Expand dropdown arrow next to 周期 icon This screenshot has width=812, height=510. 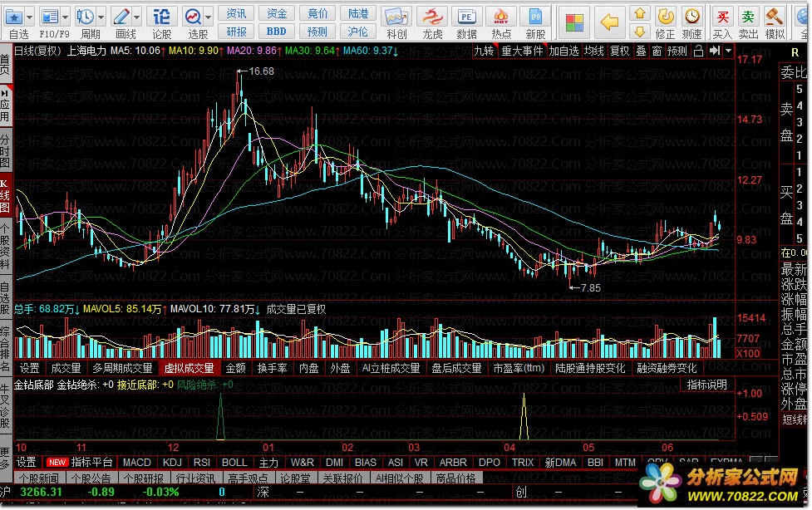click(x=101, y=17)
